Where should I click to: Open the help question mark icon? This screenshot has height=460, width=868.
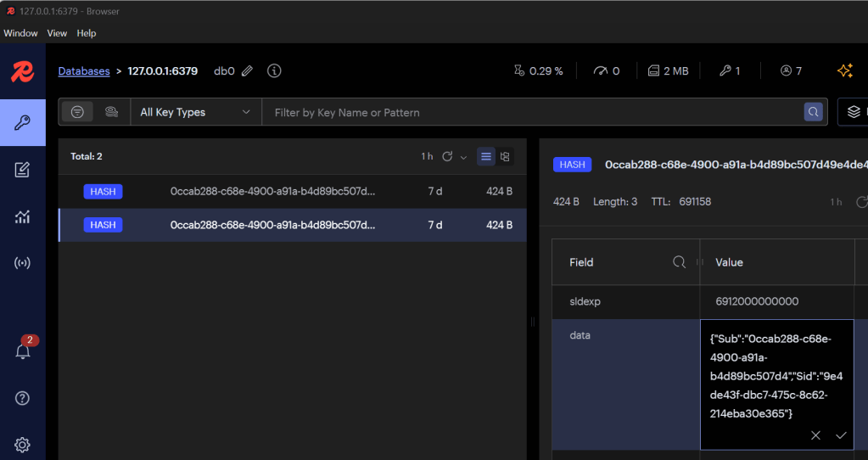click(23, 398)
